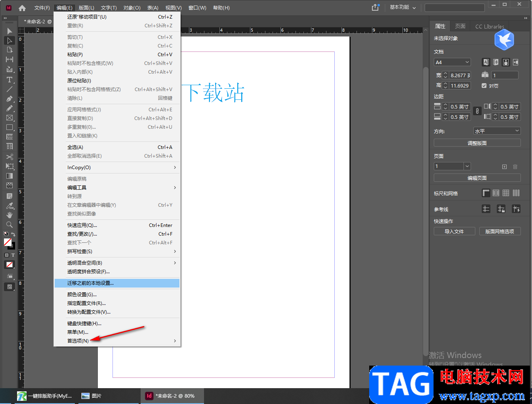
Task: Toggle show rulers icon
Action: click(486, 193)
